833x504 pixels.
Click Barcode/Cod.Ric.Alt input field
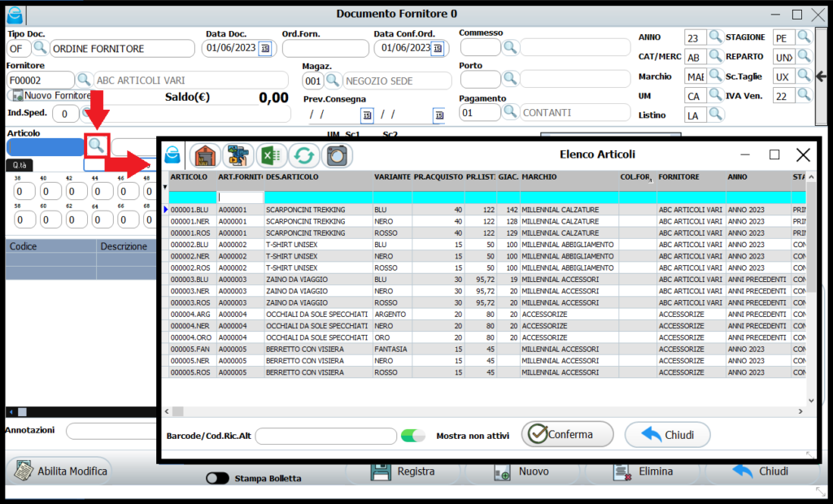click(325, 436)
